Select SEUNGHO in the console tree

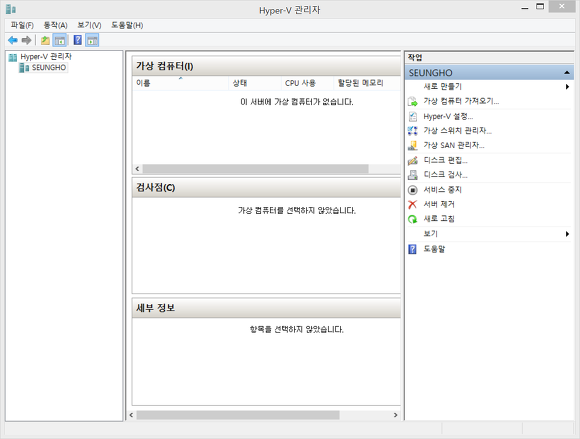coord(49,68)
